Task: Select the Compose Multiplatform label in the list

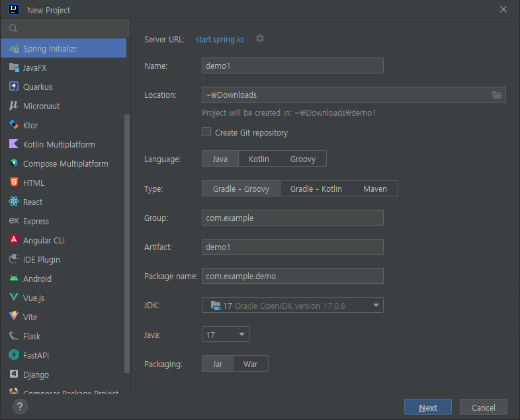Action: point(65,164)
